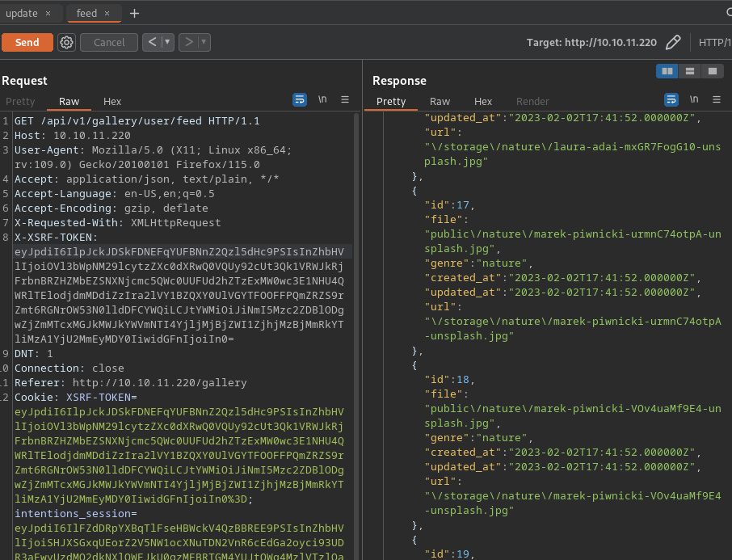
Task: Click the Cancel button
Action: coord(109,42)
